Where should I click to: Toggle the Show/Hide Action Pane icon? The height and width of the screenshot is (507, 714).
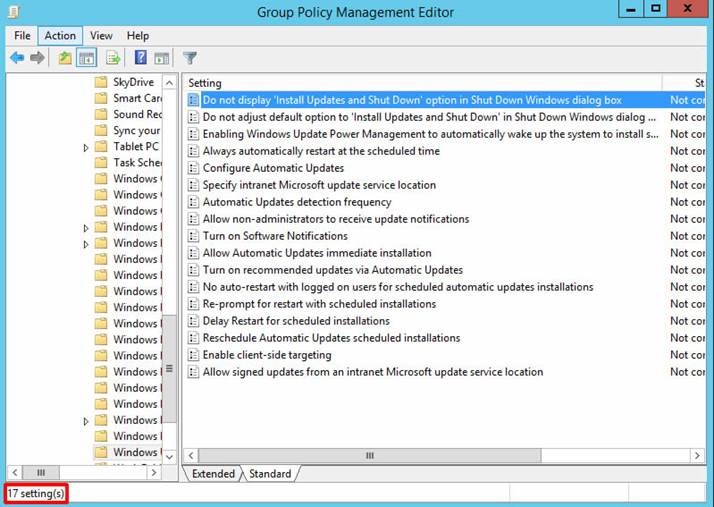point(162,58)
